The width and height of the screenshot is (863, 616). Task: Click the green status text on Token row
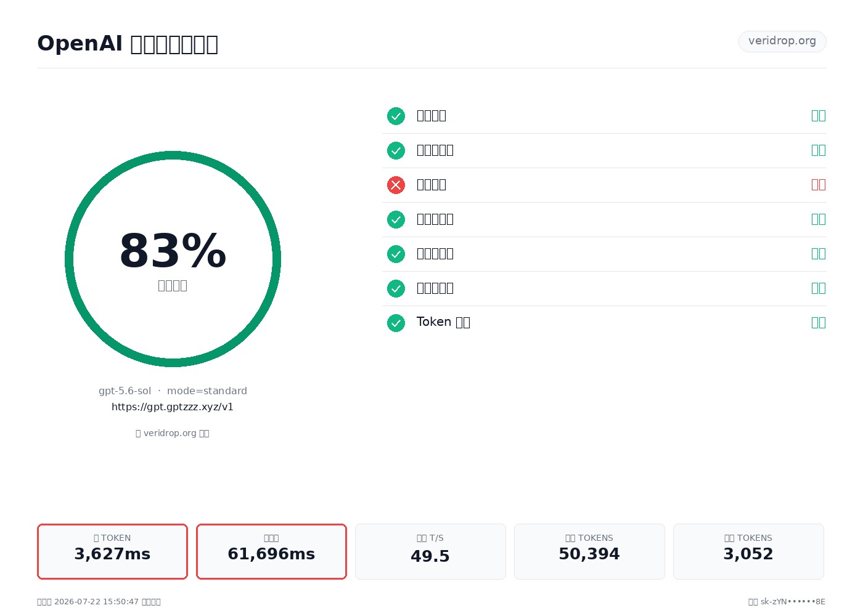pos(819,323)
